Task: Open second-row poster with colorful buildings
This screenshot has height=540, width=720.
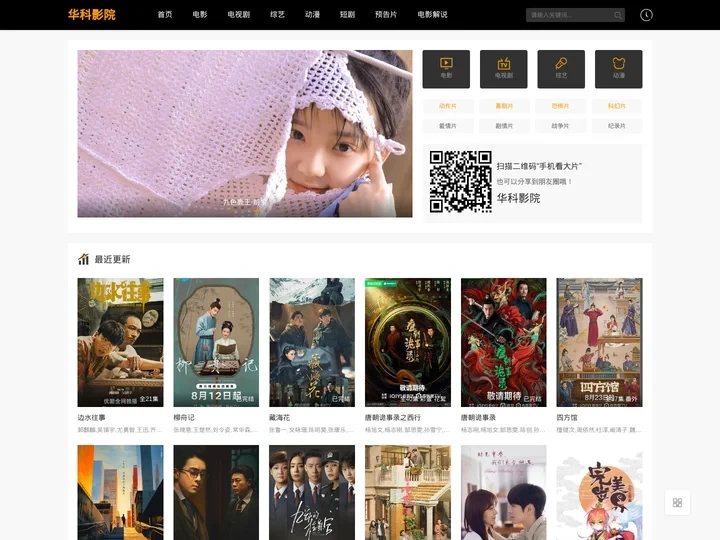Action: 120,492
